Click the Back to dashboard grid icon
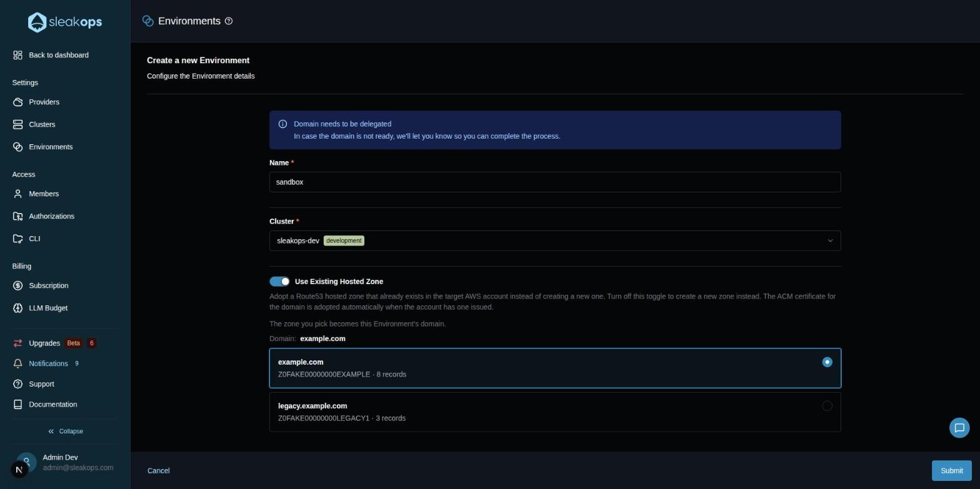Viewport: 980px width, 489px height. pos(17,56)
